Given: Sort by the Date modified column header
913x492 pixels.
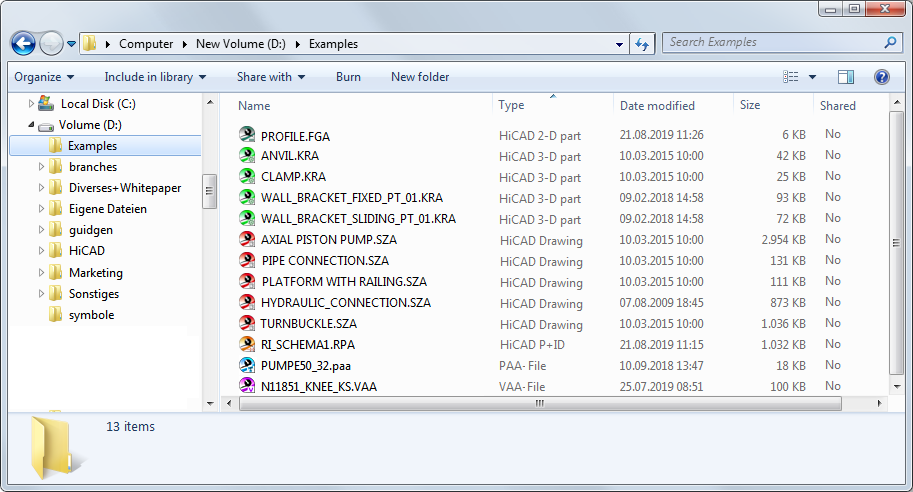Looking at the screenshot, I should [657, 105].
